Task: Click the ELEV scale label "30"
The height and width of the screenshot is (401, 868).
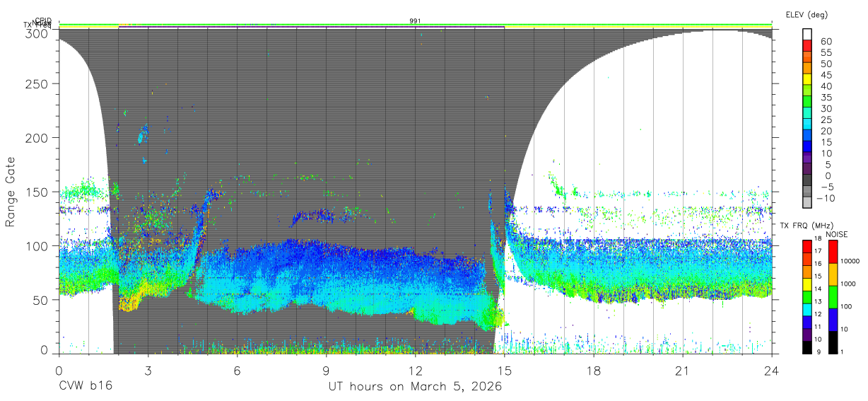Action: tap(826, 109)
